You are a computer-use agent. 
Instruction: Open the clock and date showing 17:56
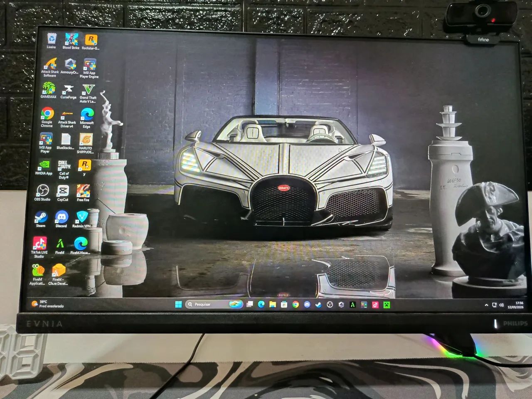pyautogui.click(x=516, y=305)
